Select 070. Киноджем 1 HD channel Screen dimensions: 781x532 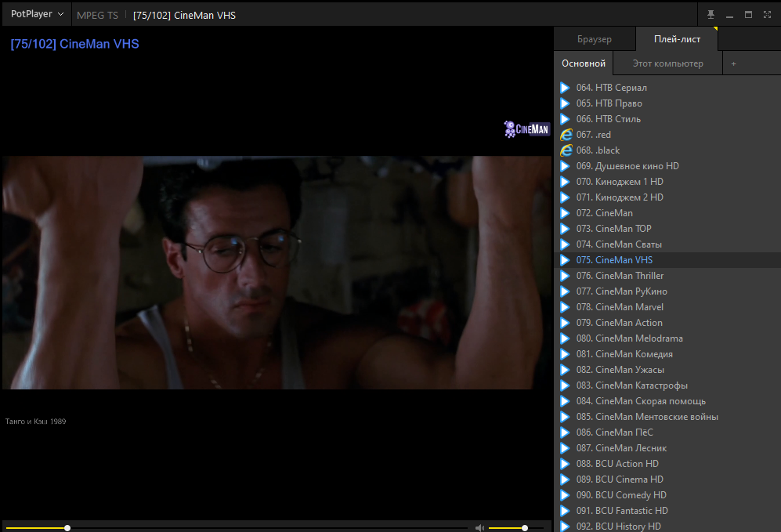coord(620,182)
